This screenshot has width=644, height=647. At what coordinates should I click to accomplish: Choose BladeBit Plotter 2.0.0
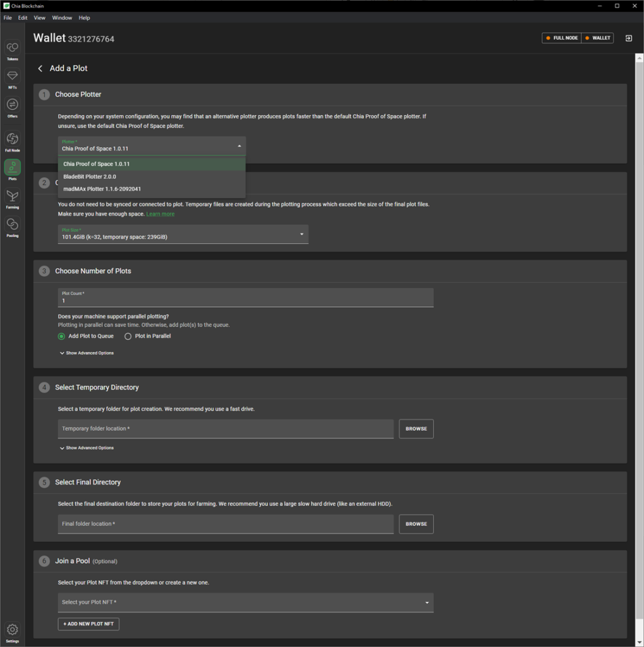(152, 177)
